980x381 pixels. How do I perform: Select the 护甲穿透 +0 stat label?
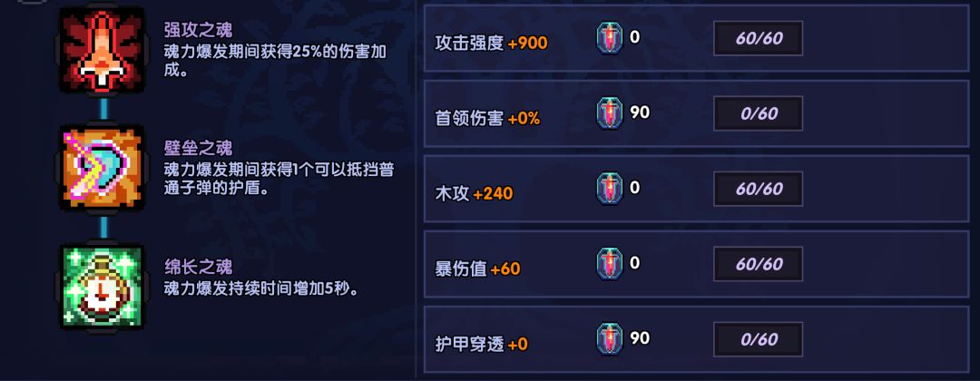482,344
